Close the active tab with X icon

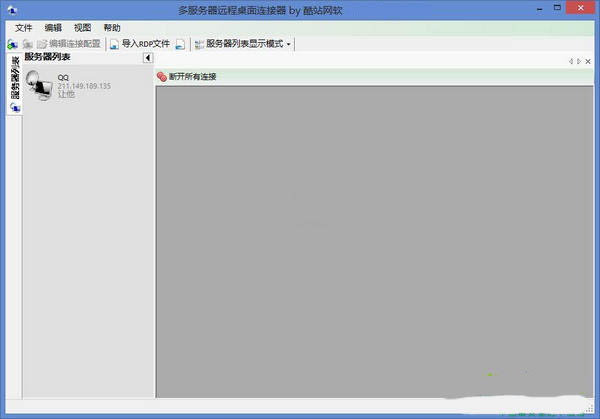[x=588, y=61]
